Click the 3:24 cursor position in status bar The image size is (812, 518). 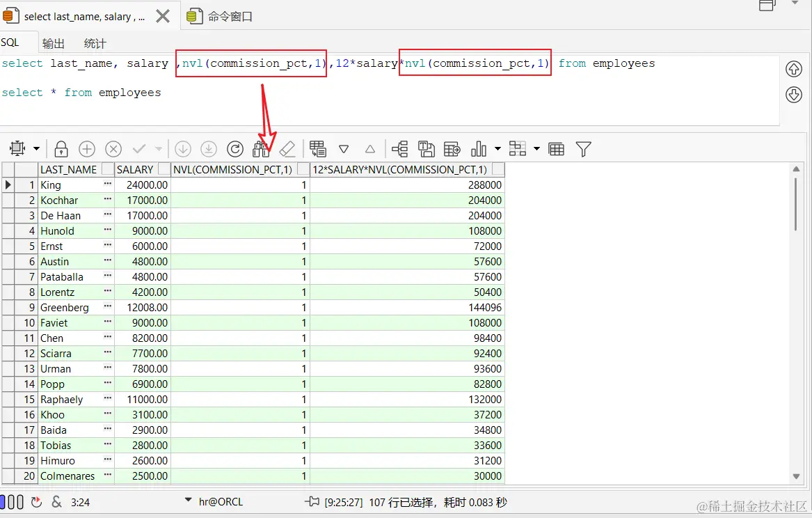pos(80,502)
